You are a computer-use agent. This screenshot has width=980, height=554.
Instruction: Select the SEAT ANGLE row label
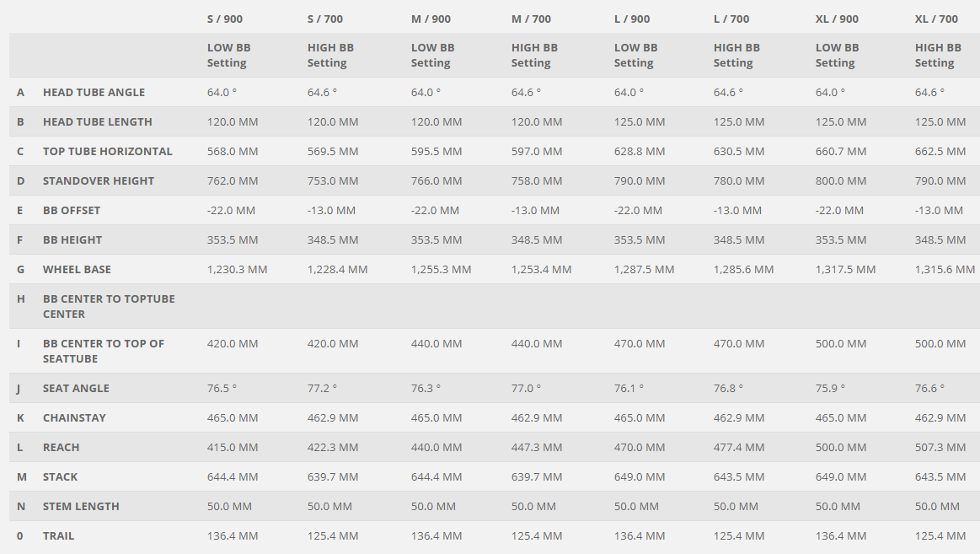(76, 388)
